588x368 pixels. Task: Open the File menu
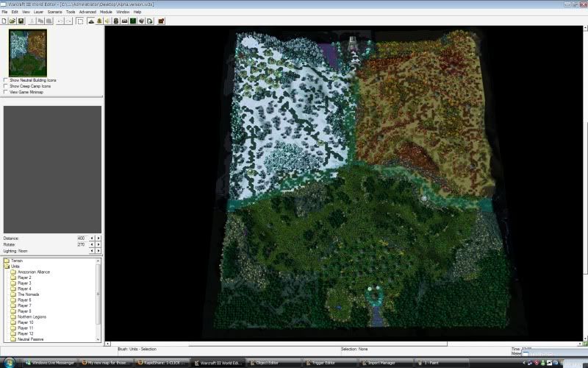(4, 12)
